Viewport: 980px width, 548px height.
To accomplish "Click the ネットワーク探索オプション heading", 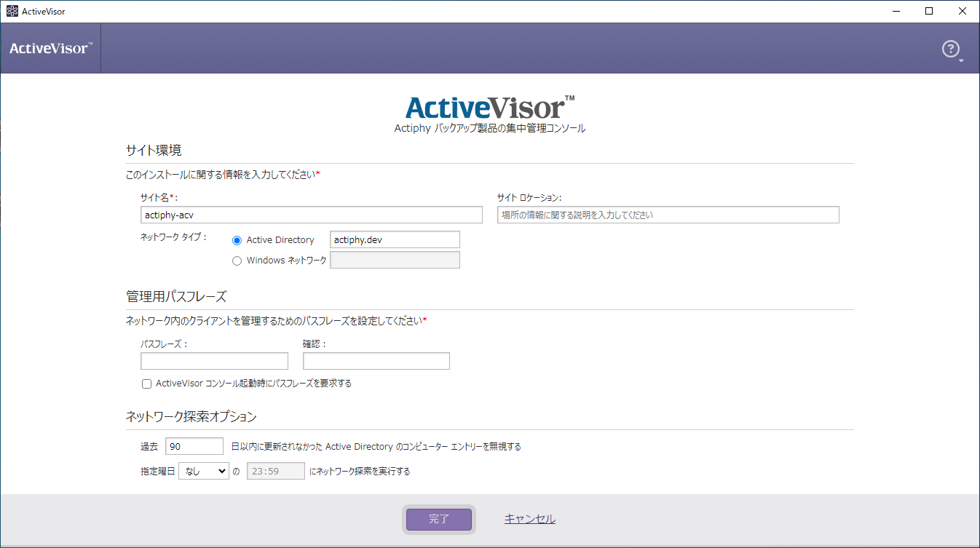I will click(191, 417).
